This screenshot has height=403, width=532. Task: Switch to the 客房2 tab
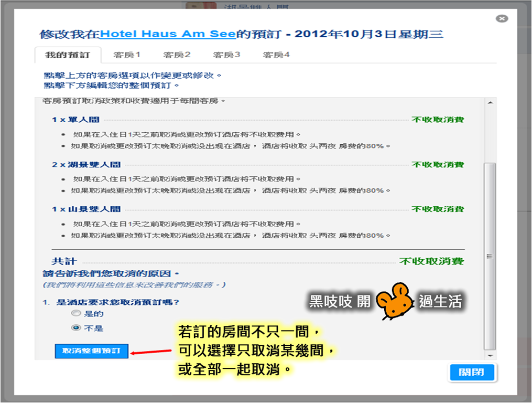tap(177, 55)
